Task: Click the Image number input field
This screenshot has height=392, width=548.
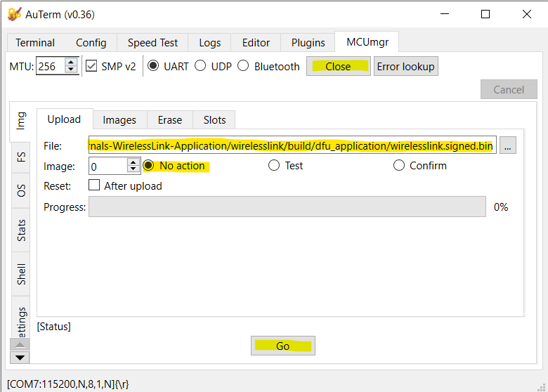Action: tap(108, 166)
